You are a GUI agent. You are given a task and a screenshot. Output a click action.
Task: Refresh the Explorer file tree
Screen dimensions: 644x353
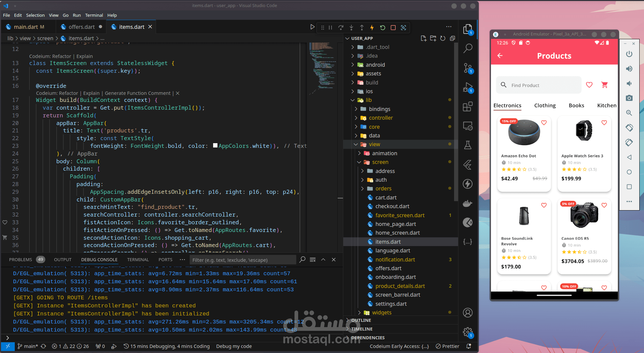tap(443, 38)
